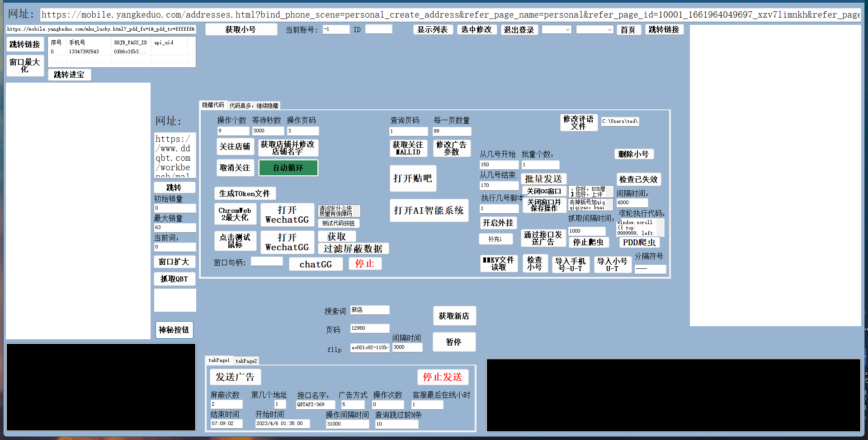Focus the 接口名字 field QBTAPI-369

(x=316, y=405)
